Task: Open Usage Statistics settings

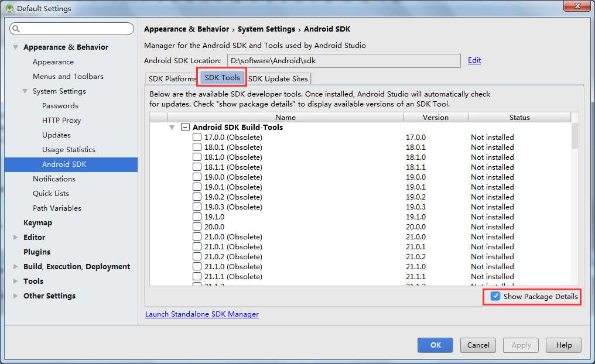Action: tap(69, 150)
